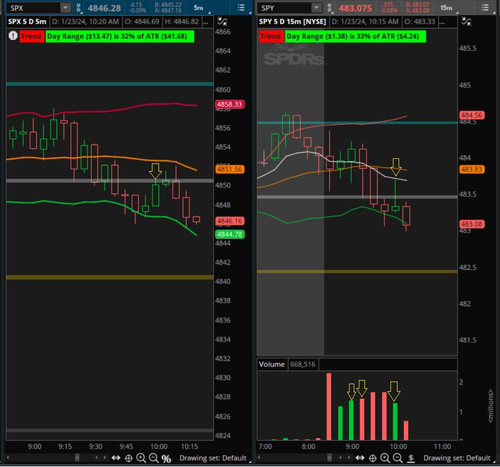Toggle the percent scale icon under SPX chart

click(x=166, y=459)
